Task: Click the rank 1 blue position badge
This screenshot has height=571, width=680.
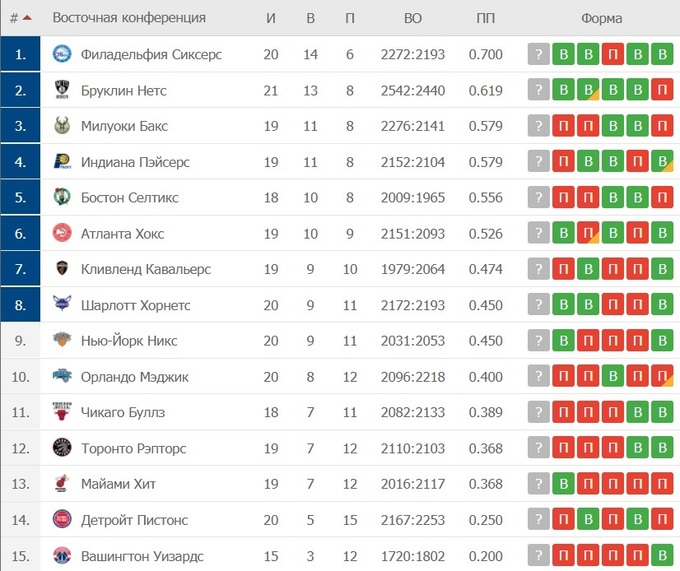Action: pyautogui.click(x=21, y=55)
